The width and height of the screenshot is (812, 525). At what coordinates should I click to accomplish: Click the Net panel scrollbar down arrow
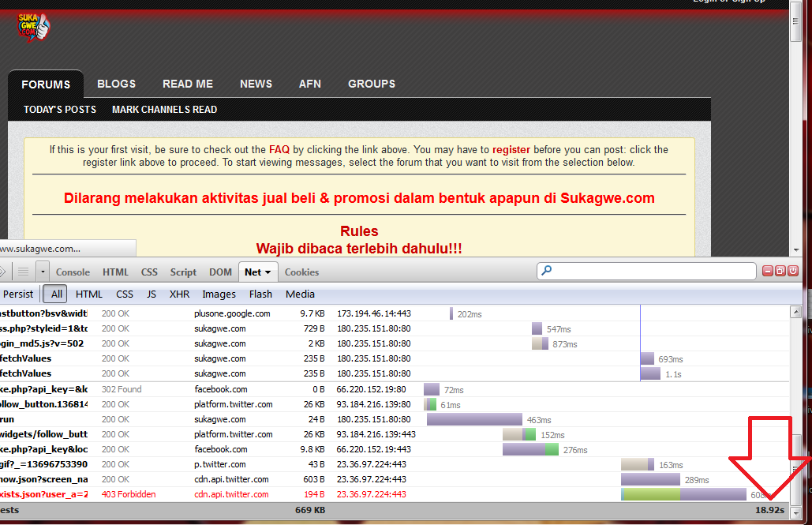pos(796,512)
